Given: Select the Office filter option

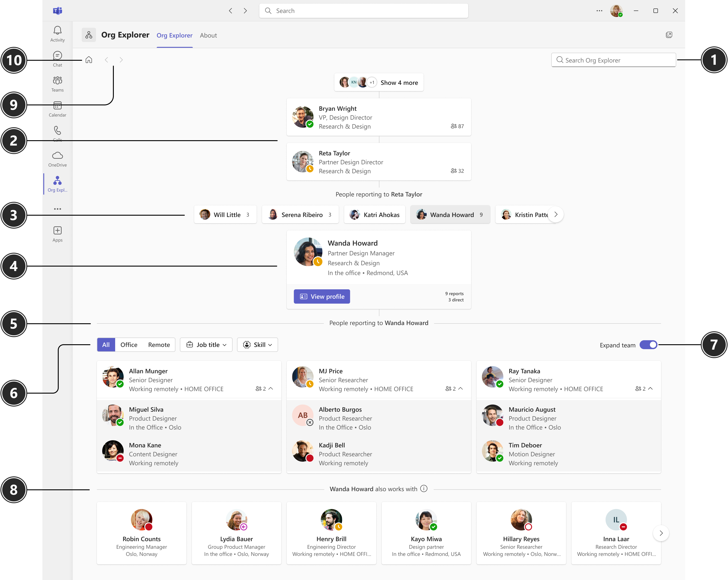Looking at the screenshot, I should (x=129, y=344).
